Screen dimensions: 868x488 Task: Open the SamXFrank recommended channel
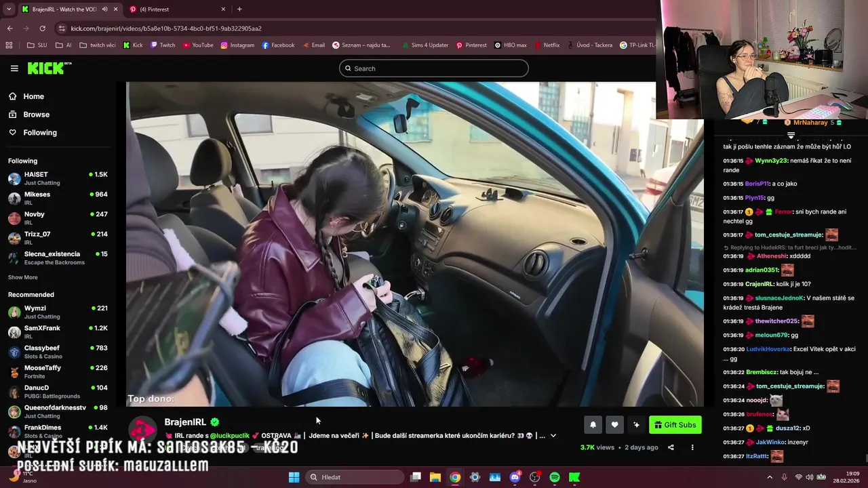point(58,331)
